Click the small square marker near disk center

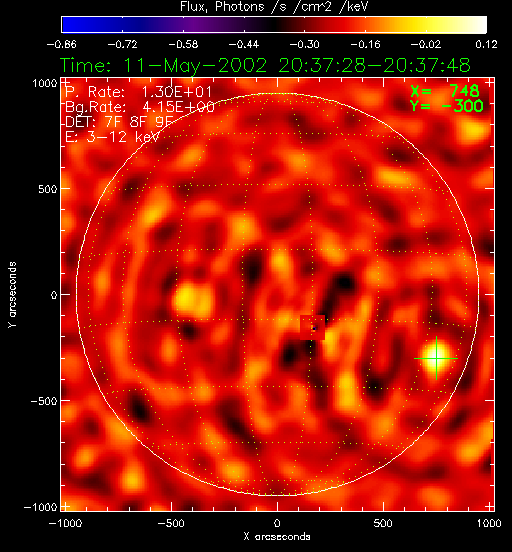point(312,328)
